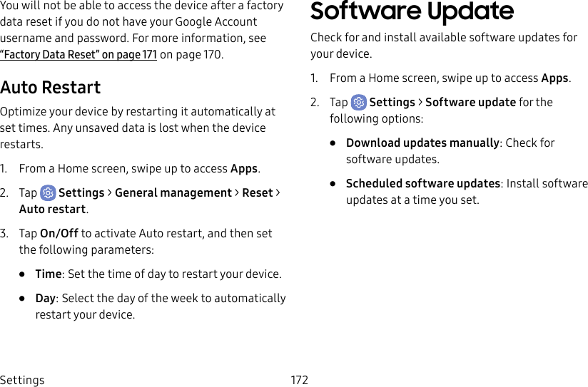This screenshot has height=387, width=588.
Task: Click the Scheduled software updates option text
Action: (x=423, y=184)
